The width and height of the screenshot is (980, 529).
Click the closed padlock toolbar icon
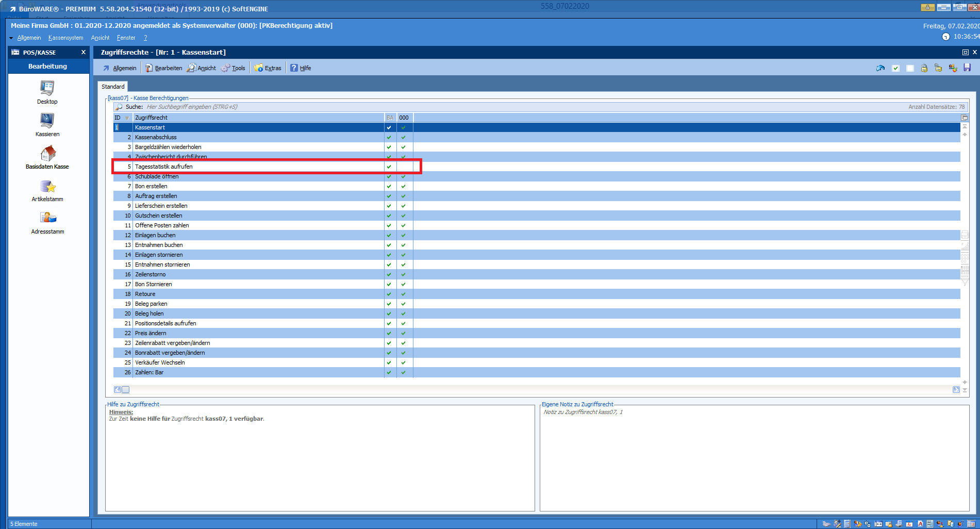click(924, 68)
